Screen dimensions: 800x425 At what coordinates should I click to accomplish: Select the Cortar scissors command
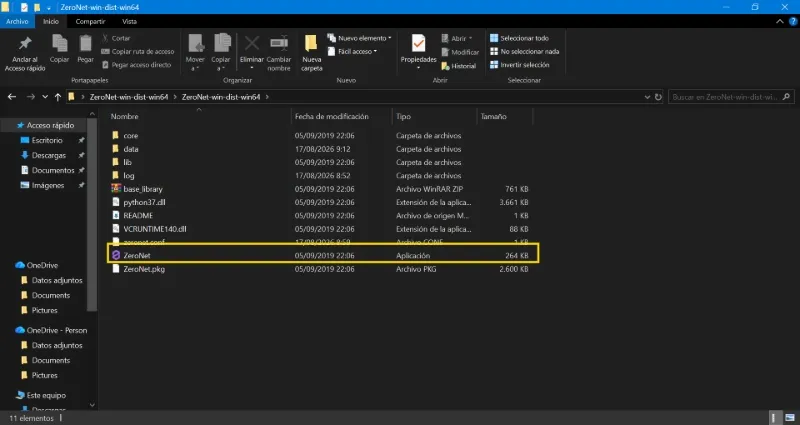(116, 38)
